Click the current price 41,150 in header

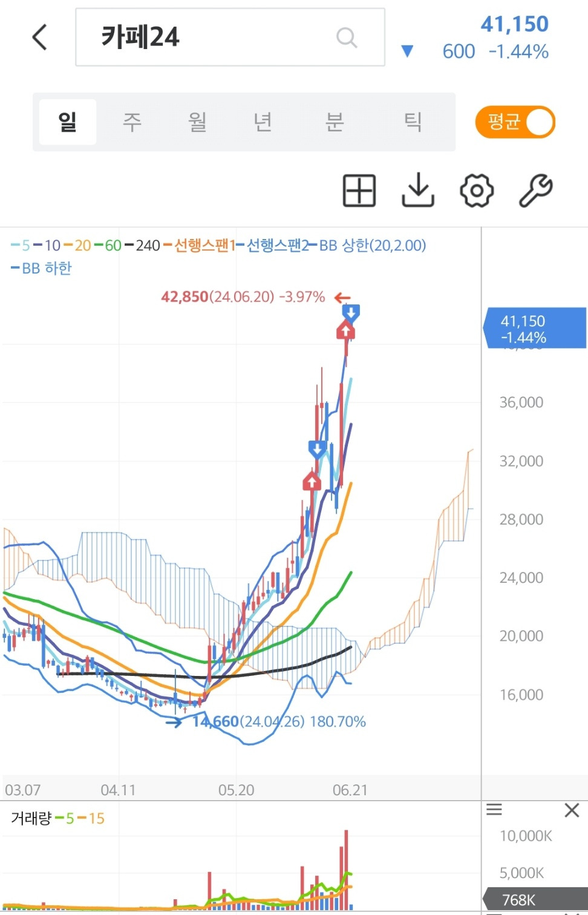click(x=514, y=24)
